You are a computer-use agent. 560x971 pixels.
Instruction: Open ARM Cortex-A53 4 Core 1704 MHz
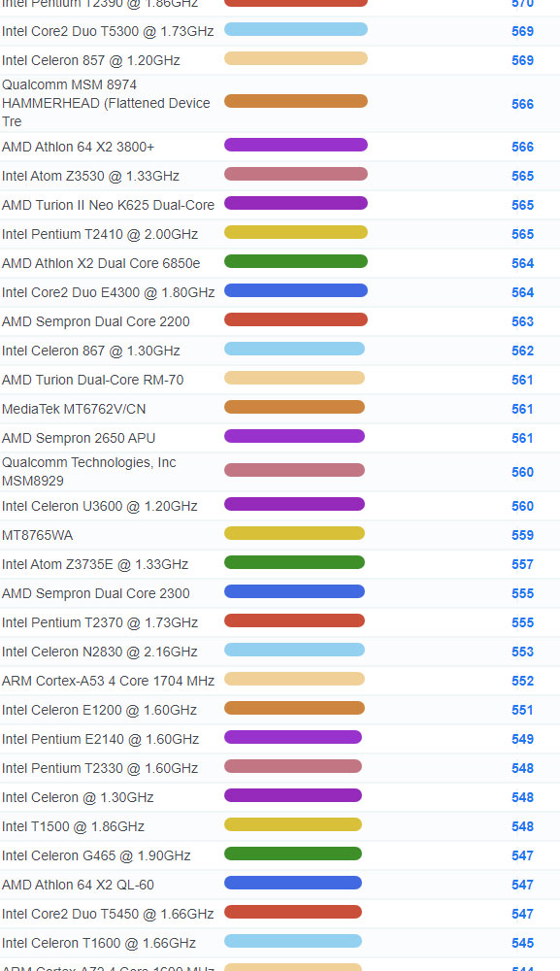109,681
